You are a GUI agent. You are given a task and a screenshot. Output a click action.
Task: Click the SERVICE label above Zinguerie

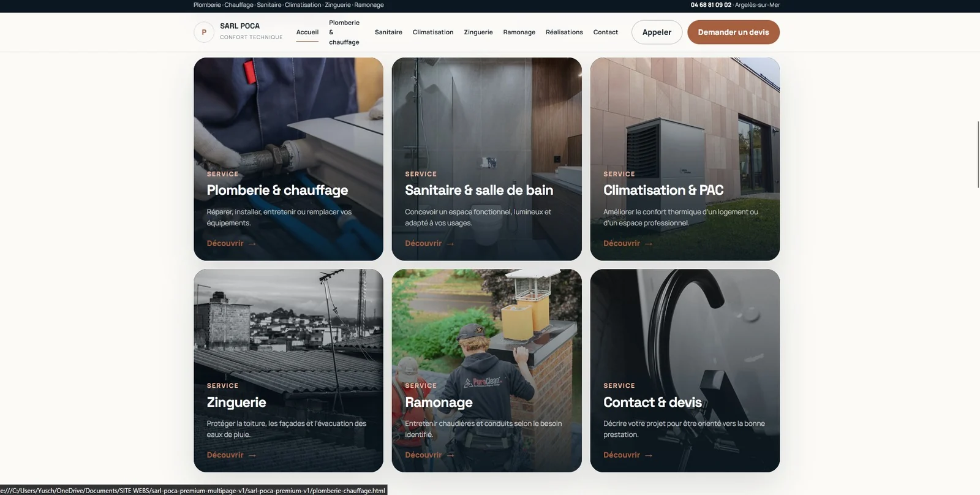point(223,386)
